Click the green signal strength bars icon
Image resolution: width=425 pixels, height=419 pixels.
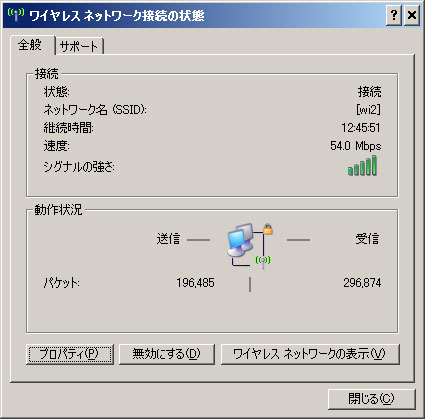pos(362,165)
